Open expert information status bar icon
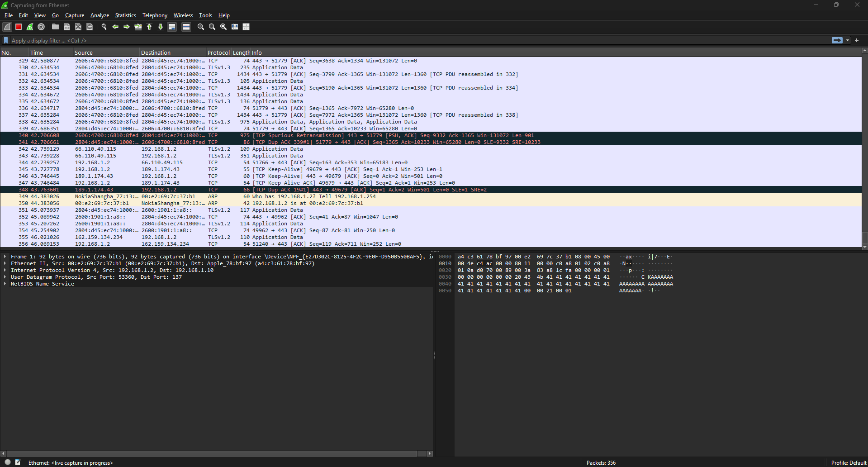The width and height of the screenshot is (868, 467). pyautogui.click(x=8, y=462)
